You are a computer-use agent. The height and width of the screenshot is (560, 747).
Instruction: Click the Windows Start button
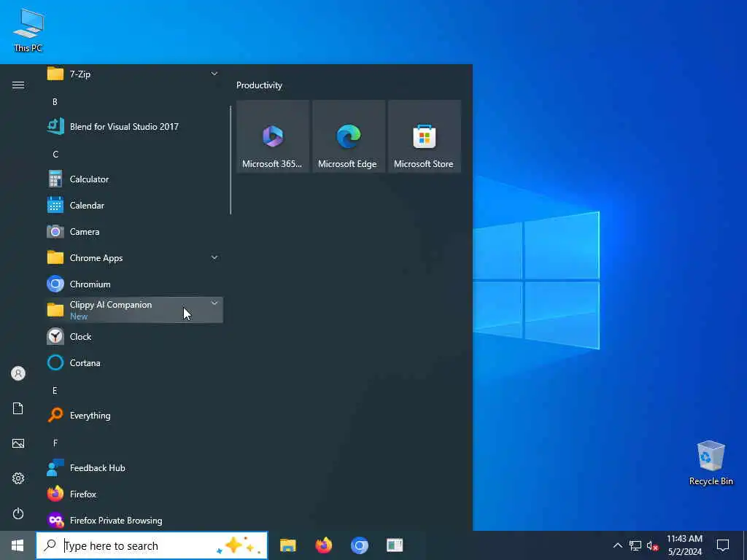click(18, 545)
